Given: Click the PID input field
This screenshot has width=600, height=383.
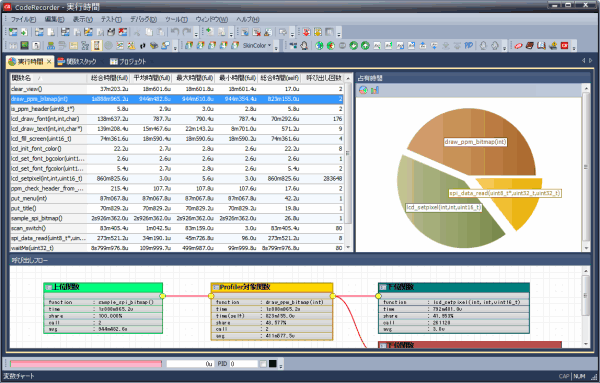Looking at the screenshot, I should 244,363.
